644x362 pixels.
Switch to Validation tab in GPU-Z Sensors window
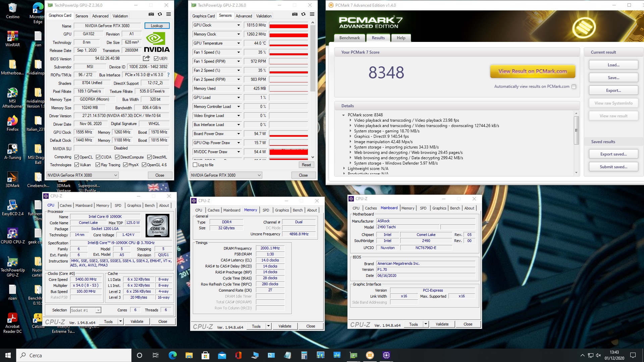click(264, 16)
